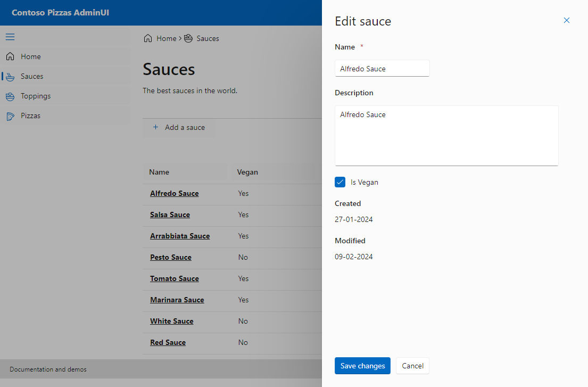The width and height of the screenshot is (588, 387).
Task: Click Save changes button
Action: [362, 366]
